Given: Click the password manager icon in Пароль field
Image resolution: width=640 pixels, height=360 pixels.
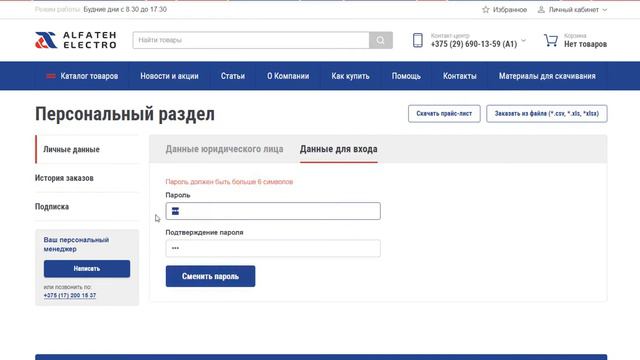Looking at the screenshot, I should [x=175, y=211].
